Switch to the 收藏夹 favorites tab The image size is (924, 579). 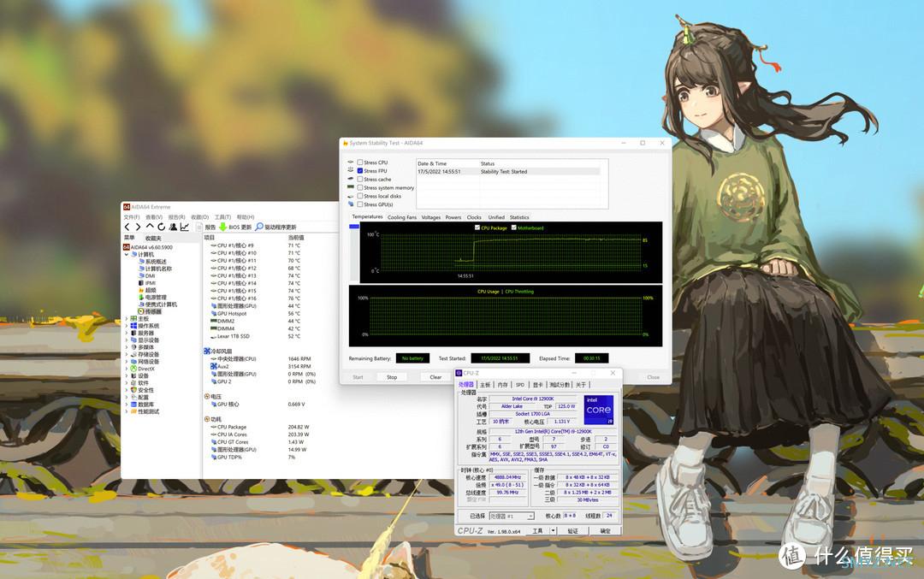tap(153, 238)
